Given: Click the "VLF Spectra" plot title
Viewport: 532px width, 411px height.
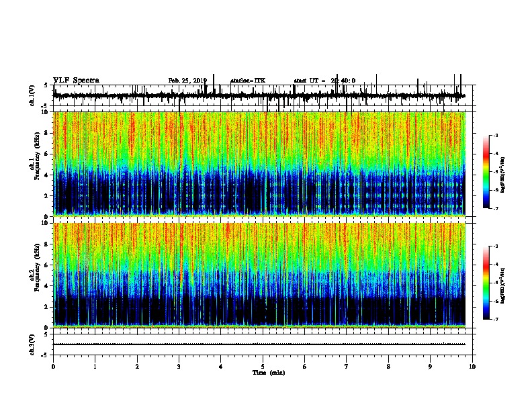Looking at the screenshot, I should [x=77, y=80].
